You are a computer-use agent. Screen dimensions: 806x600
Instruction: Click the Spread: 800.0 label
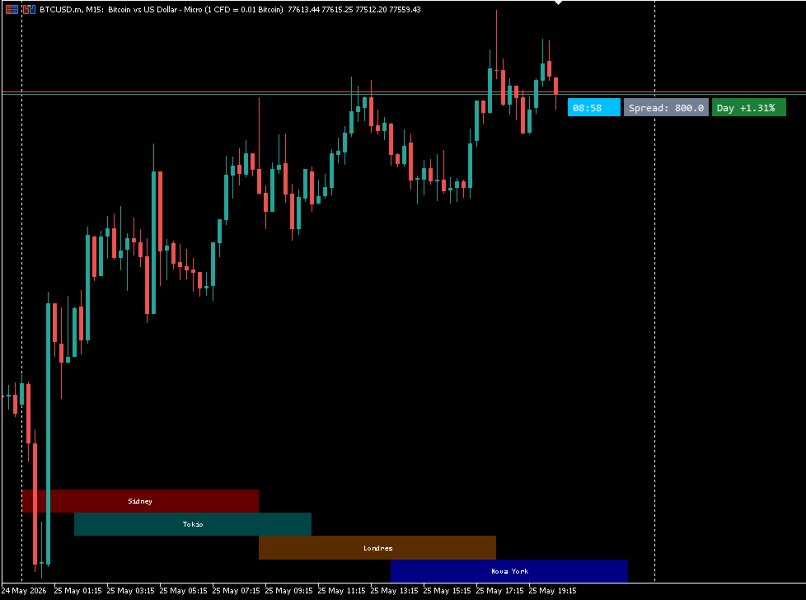[x=666, y=107]
